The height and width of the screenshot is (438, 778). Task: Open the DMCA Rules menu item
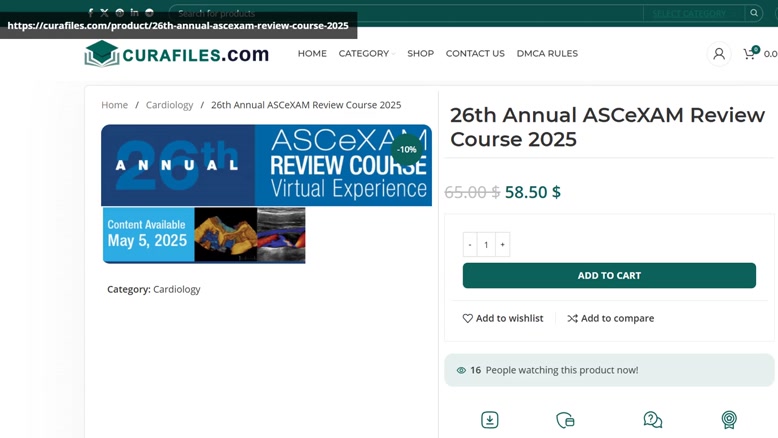click(547, 54)
